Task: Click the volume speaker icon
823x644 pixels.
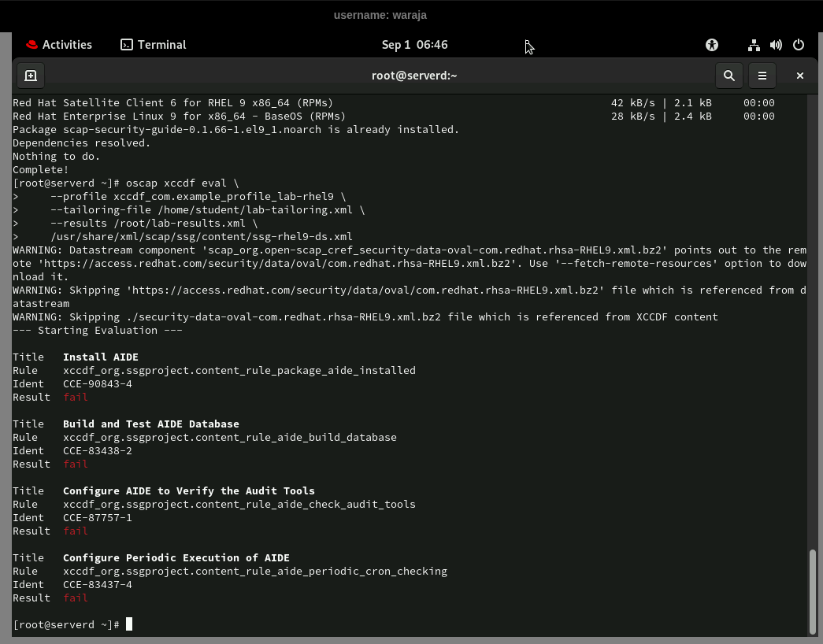Action: coord(776,45)
